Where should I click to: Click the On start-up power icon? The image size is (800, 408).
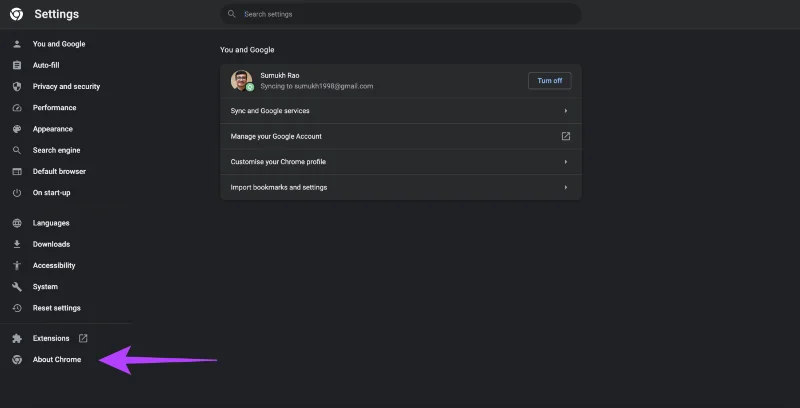click(17, 193)
